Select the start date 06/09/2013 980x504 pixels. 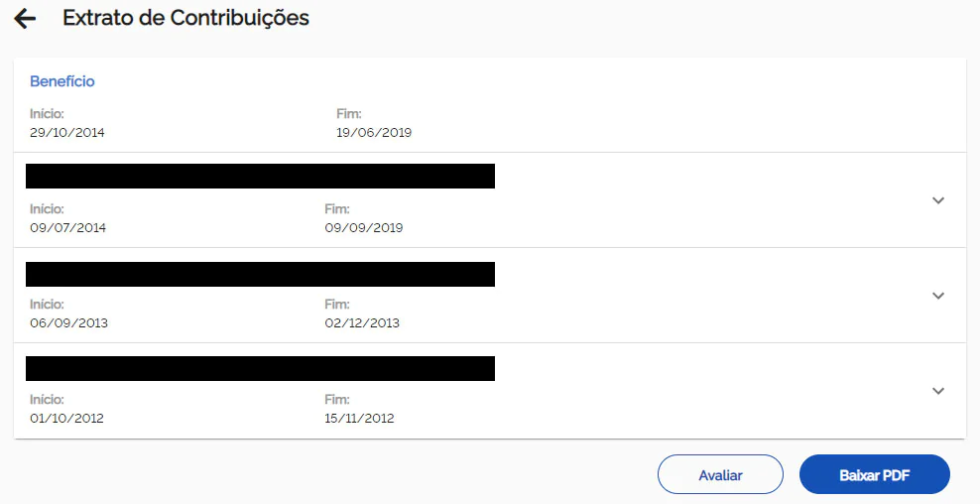(x=68, y=322)
